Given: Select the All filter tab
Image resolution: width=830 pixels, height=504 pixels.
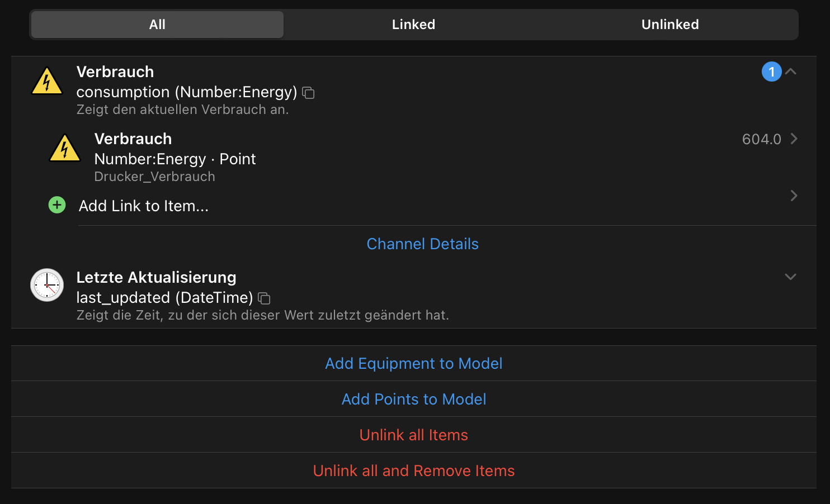Looking at the screenshot, I should 157,24.
